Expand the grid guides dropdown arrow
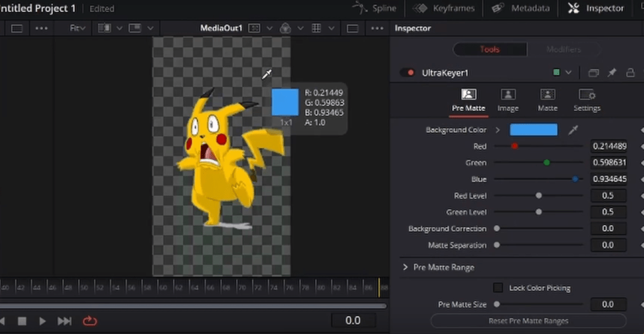This screenshot has width=644, height=334. (331, 28)
